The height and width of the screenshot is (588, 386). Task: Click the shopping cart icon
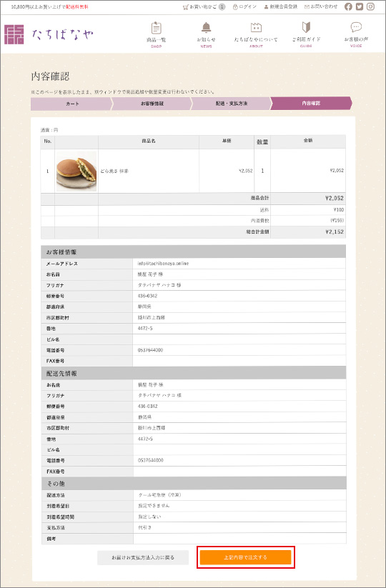click(x=185, y=7)
